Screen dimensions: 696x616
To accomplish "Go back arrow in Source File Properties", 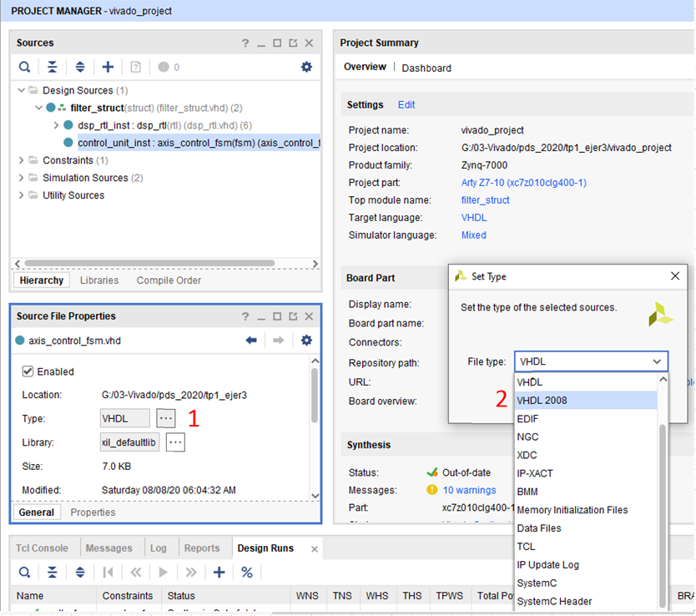I will [251, 341].
